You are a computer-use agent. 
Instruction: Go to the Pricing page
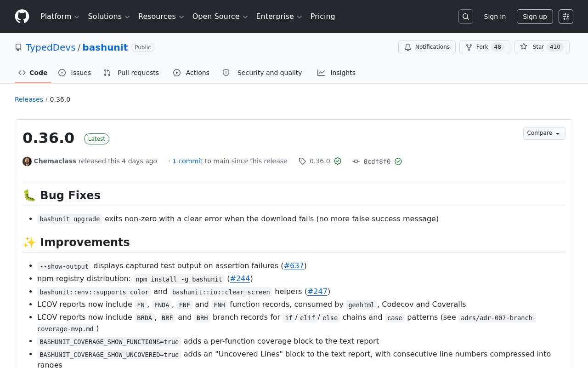click(323, 17)
